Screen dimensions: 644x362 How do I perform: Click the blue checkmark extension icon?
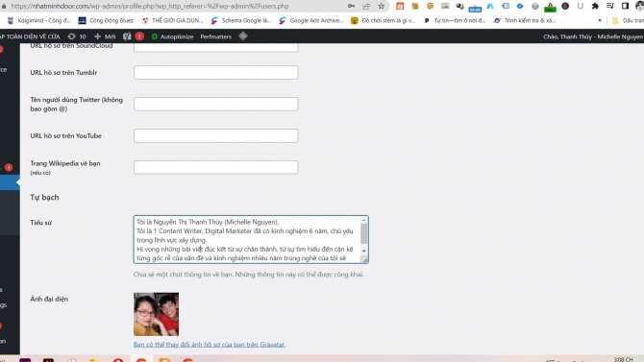coord(520,6)
